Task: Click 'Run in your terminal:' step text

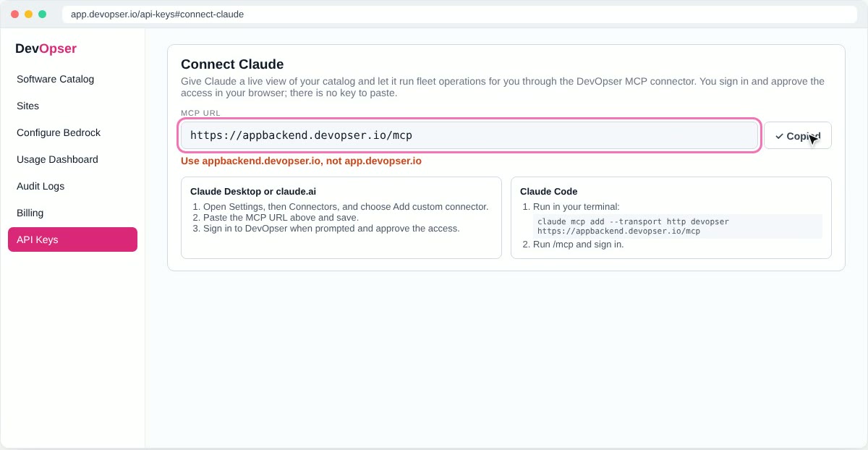Action: coord(576,206)
